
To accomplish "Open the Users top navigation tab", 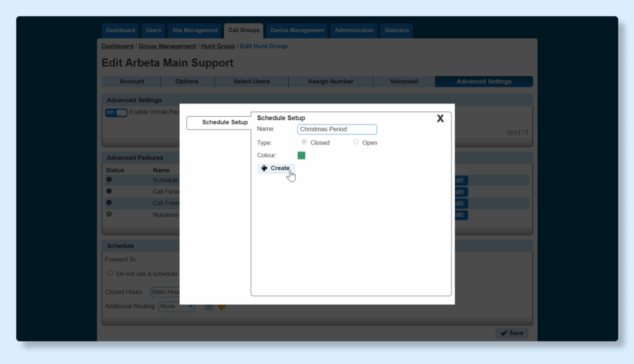I will (153, 31).
